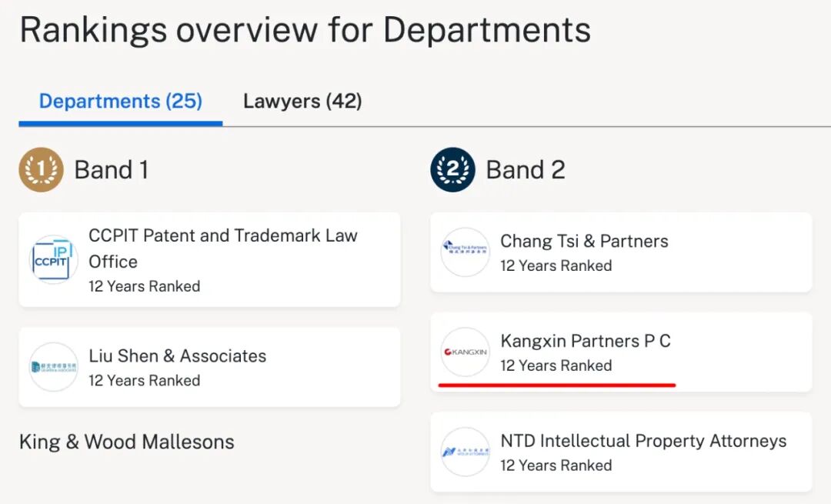Image resolution: width=831 pixels, height=504 pixels.
Task: Click the NTD Intellectual Property logo
Action: coord(465,452)
